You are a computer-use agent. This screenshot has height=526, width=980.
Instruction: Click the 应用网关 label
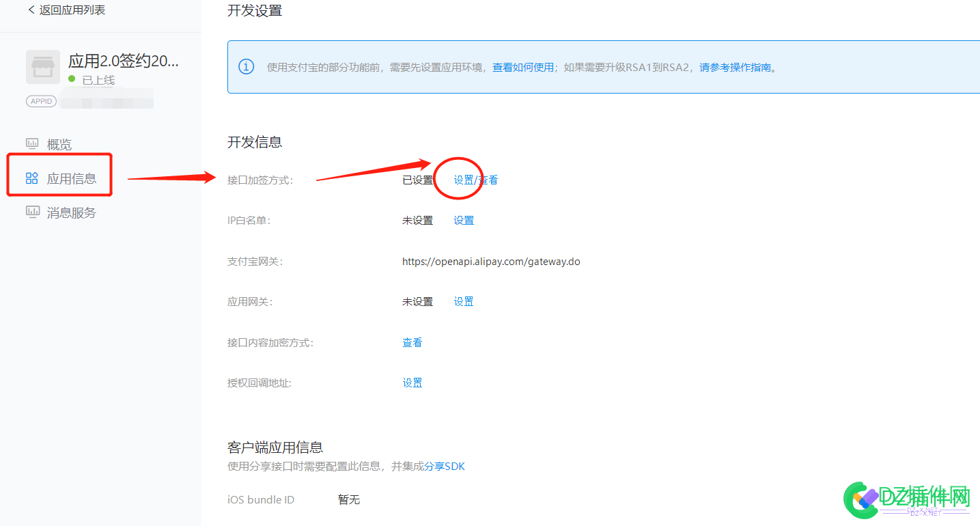click(x=250, y=302)
